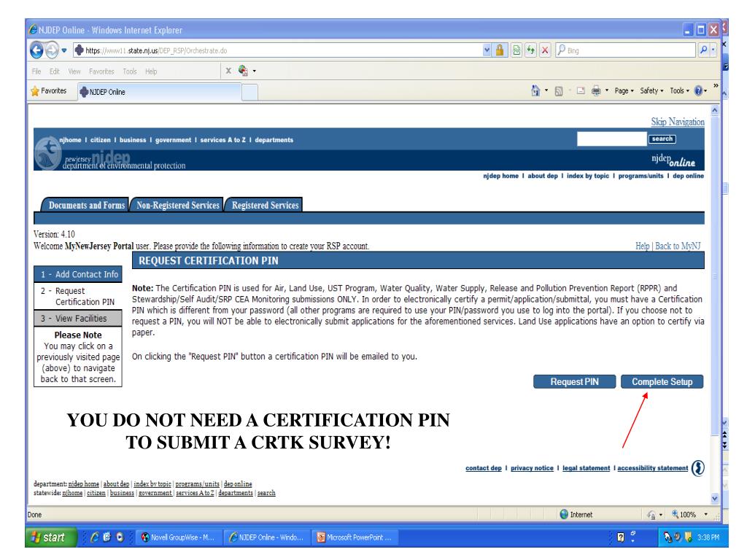Click the Compatibility View icon

(516, 50)
